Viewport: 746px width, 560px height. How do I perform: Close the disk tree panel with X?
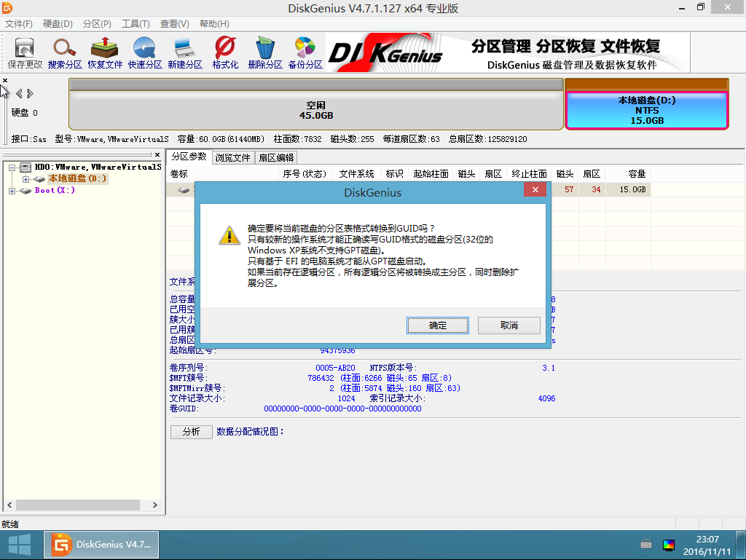[x=157, y=154]
